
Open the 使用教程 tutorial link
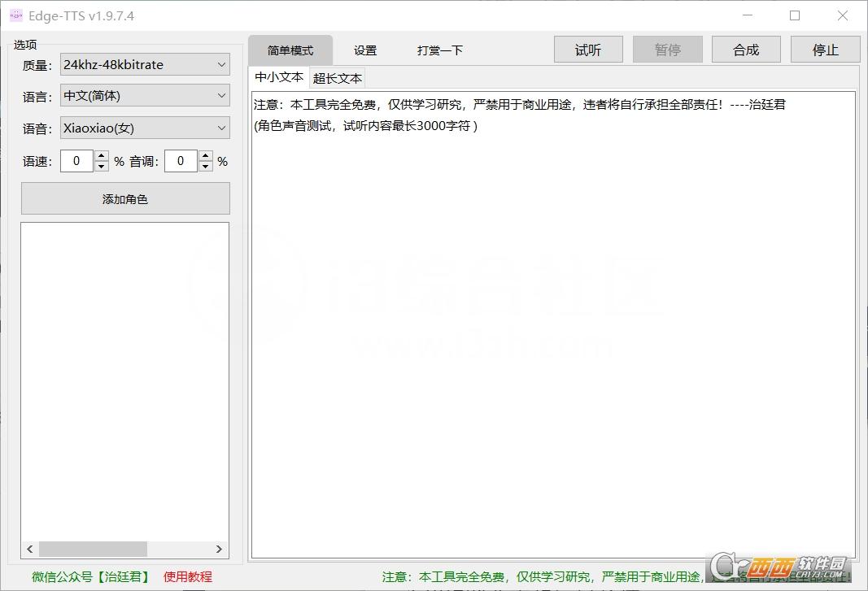point(188,576)
